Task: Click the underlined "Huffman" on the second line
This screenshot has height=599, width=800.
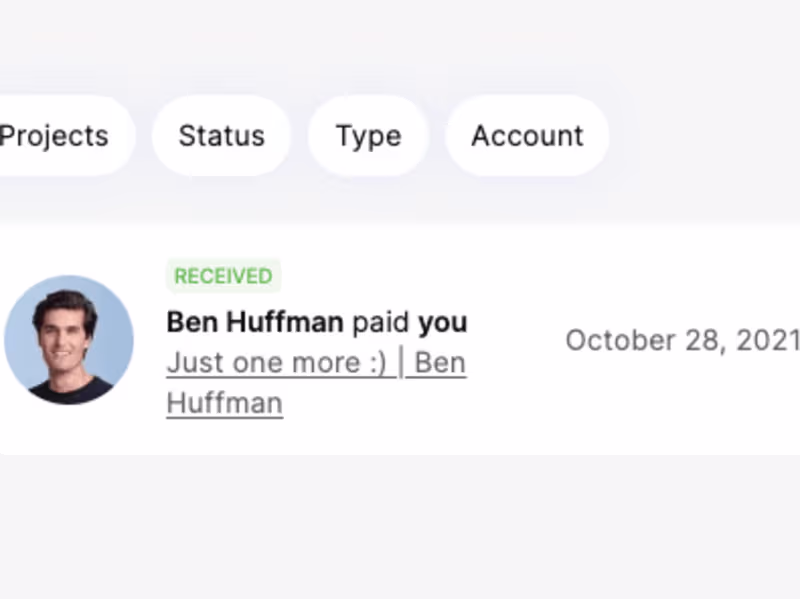Action: coord(224,403)
